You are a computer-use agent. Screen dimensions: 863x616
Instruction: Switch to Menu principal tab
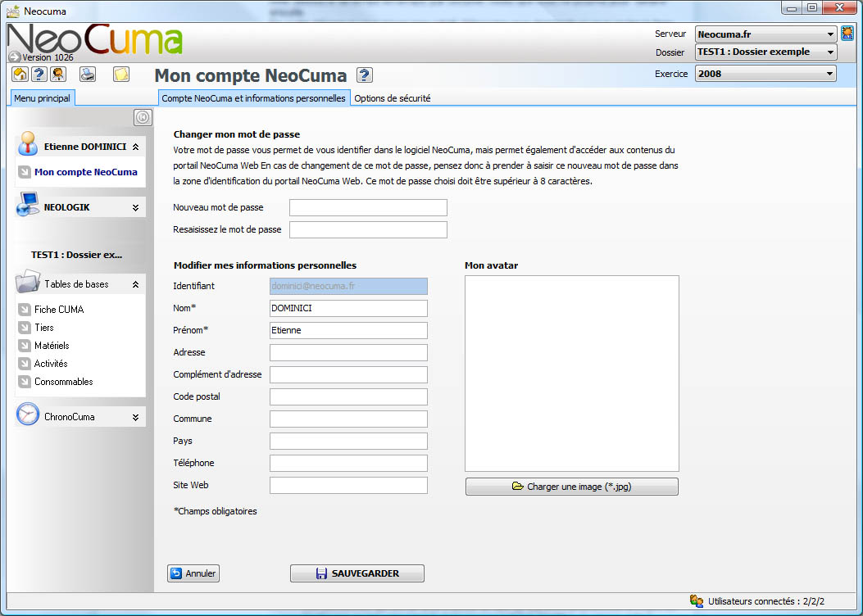43,98
